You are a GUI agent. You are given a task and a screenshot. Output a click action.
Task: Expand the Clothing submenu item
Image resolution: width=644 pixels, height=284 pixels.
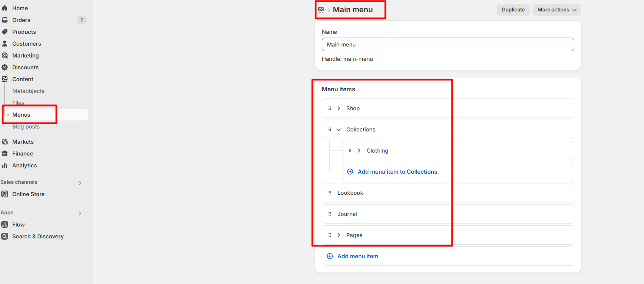[x=359, y=150]
